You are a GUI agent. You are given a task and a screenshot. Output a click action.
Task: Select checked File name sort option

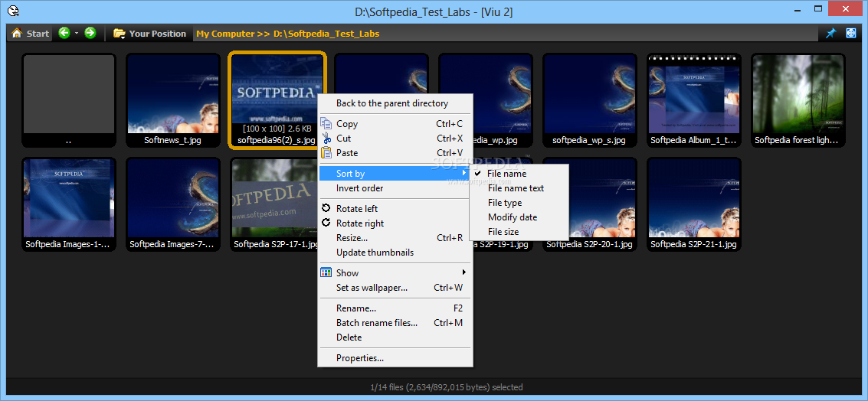519,174
